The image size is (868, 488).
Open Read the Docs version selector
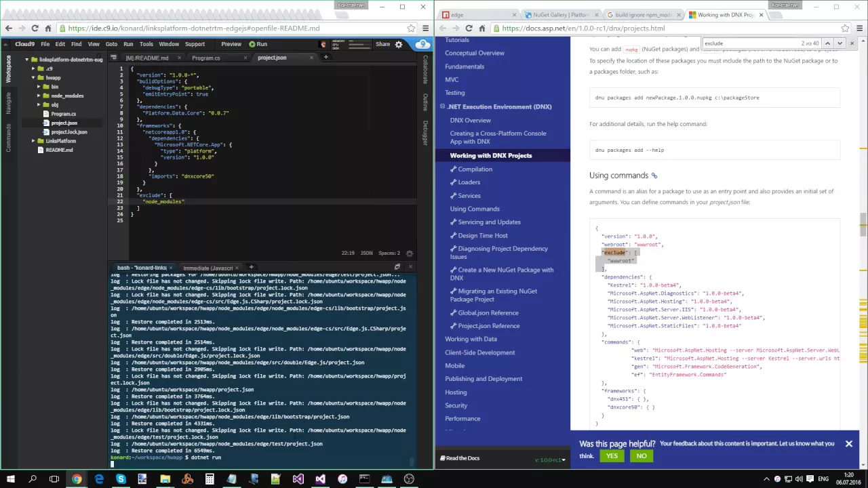tap(550, 460)
